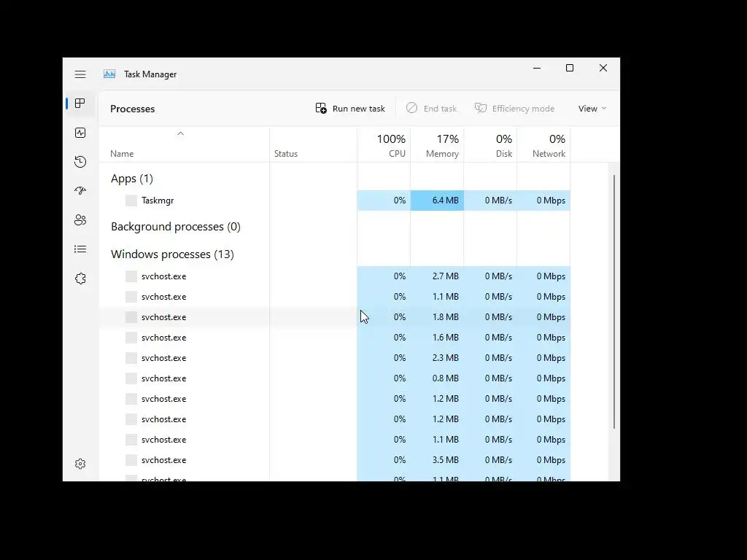Click the icon of 3.5 MB svchost.exe

point(131,460)
